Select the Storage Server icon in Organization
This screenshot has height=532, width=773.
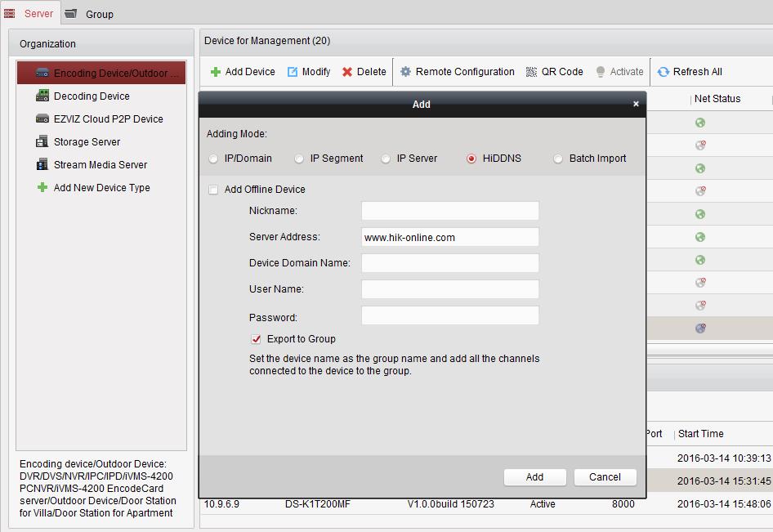pyautogui.click(x=42, y=142)
